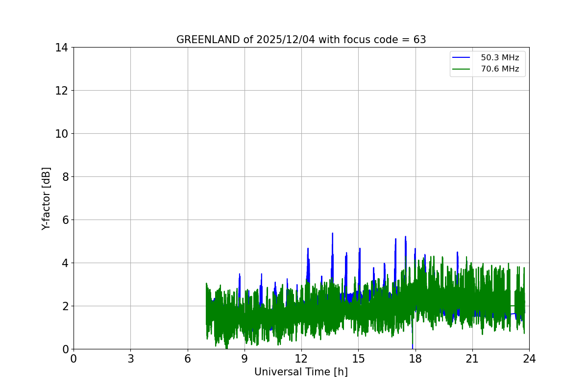Click x-axis tick label 24
The height and width of the screenshot is (392, 588).
[x=529, y=359]
